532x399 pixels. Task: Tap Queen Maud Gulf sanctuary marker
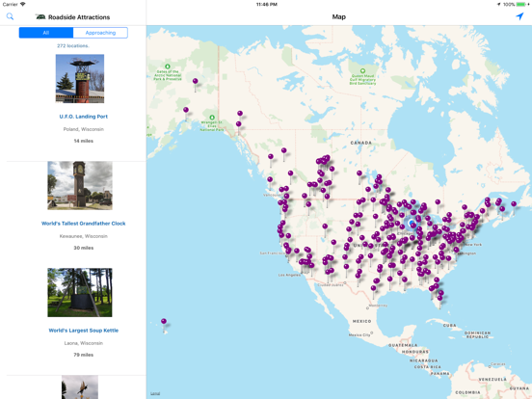point(362,71)
